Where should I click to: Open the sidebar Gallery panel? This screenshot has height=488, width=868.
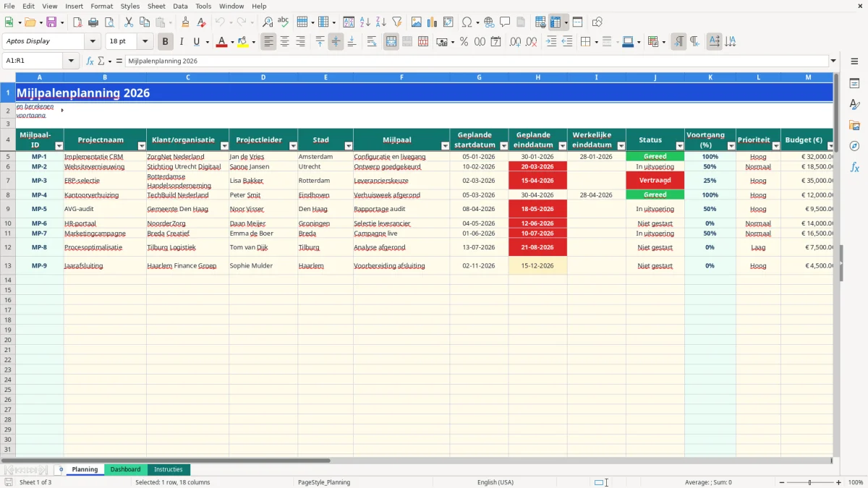(854, 125)
